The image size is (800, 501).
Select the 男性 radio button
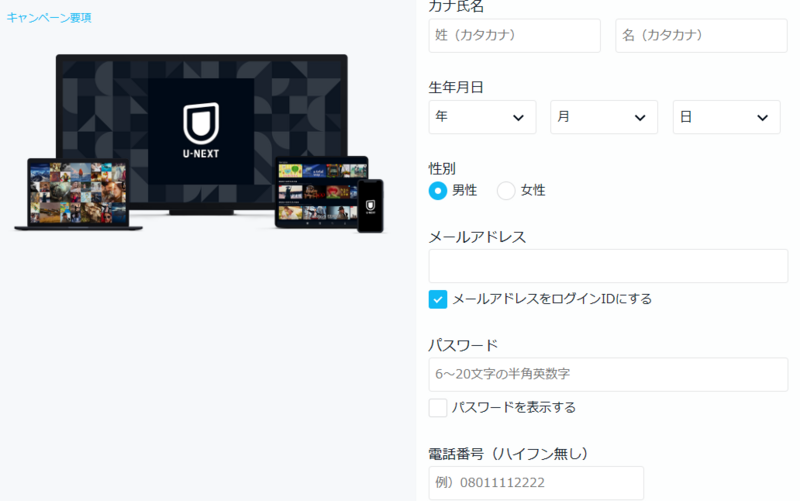click(x=438, y=191)
